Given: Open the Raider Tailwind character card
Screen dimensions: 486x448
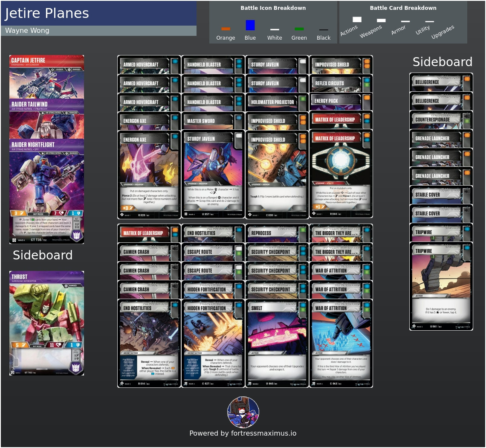Looking at the screenshot, I should 46,119.
